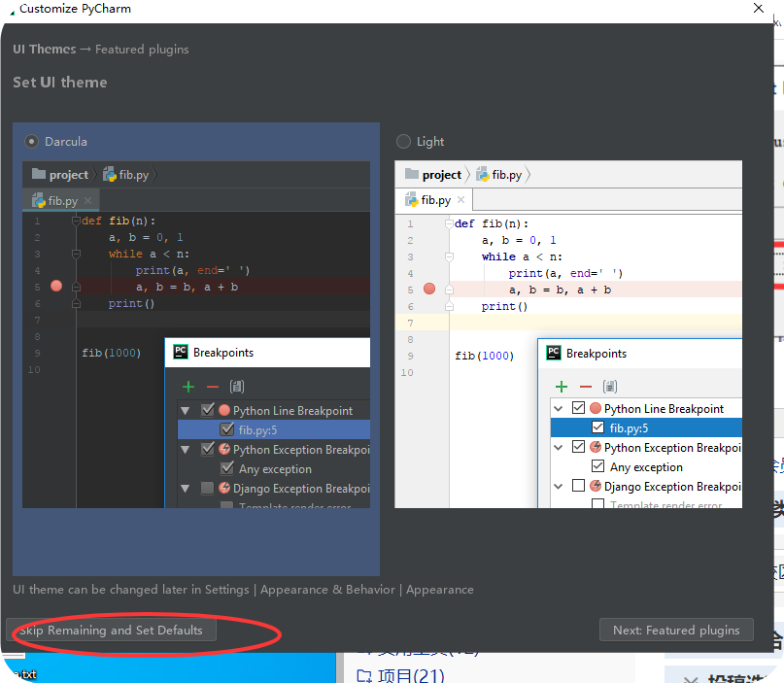Click the red minus remove icon in Light Breakpoints
Image resolution: width=784 pixels, height=683 pixels.
point(586,387)
